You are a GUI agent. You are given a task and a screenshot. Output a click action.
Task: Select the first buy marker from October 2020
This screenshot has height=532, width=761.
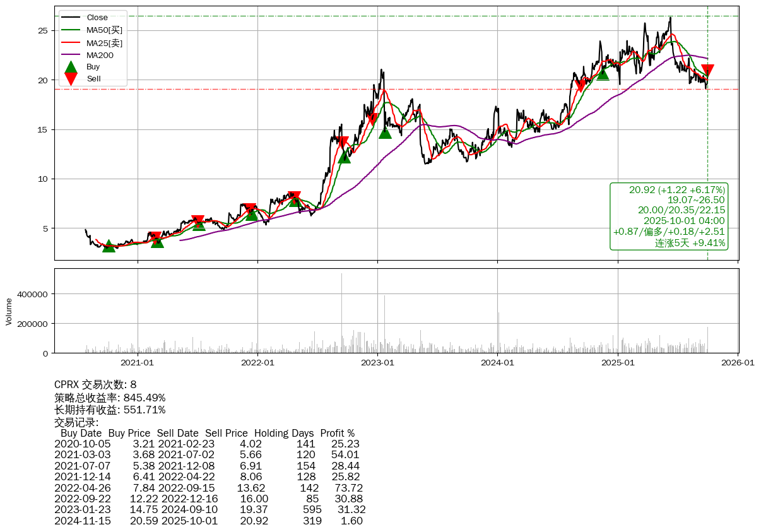[109, 245]
